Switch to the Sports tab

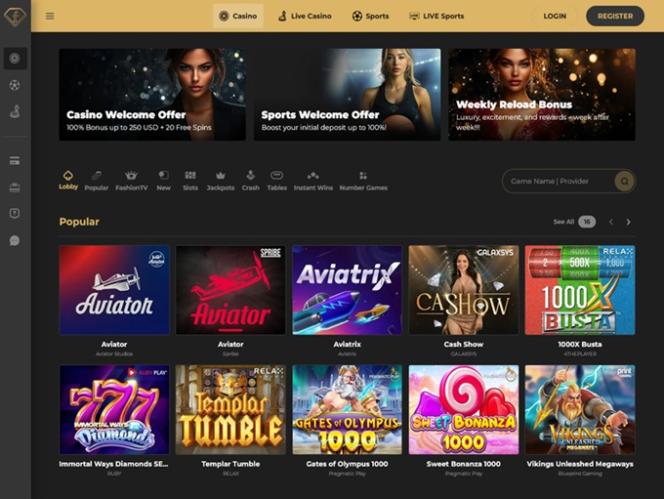point(371,16)
